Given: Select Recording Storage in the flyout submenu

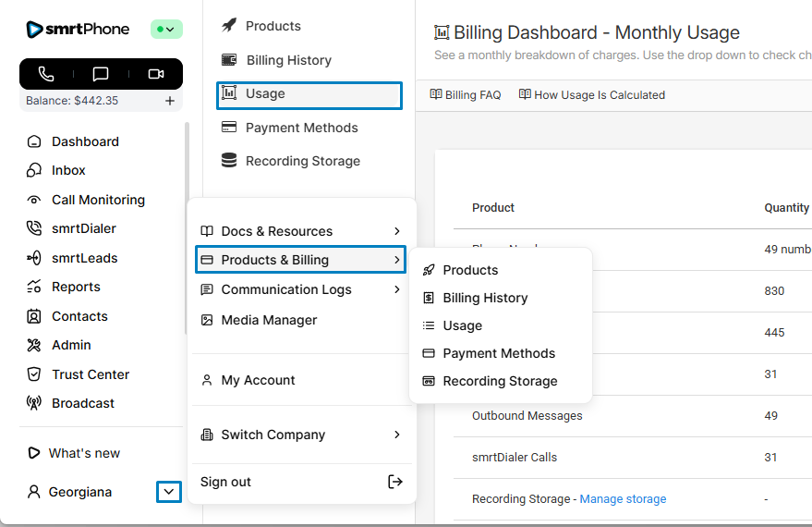Looking at the screenshot, I should coord(500,381).
